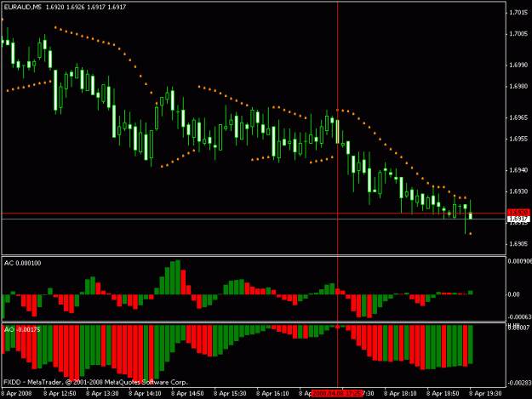Click the 1.7005 price axis label
532x399 pixels.
518,34
